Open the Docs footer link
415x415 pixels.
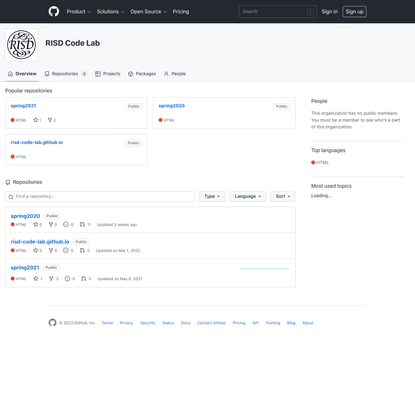(185, 323)
